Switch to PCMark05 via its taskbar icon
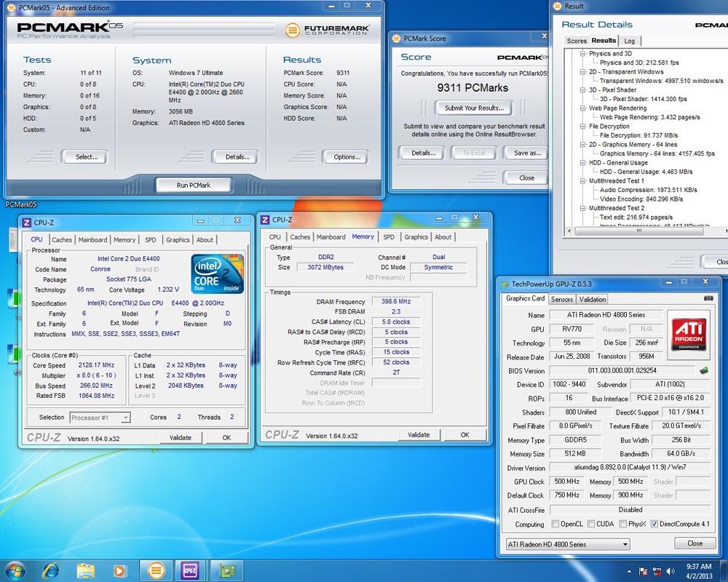 click(x=156, y=570)
